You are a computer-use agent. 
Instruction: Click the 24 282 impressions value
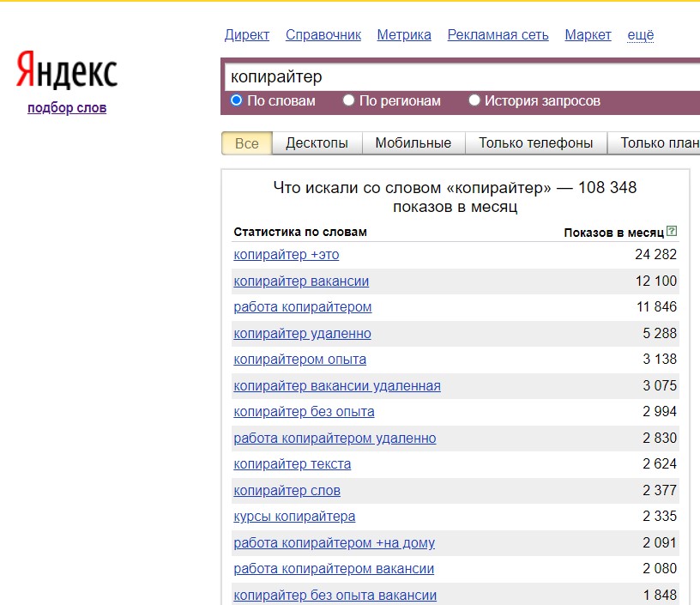(655, 254)
